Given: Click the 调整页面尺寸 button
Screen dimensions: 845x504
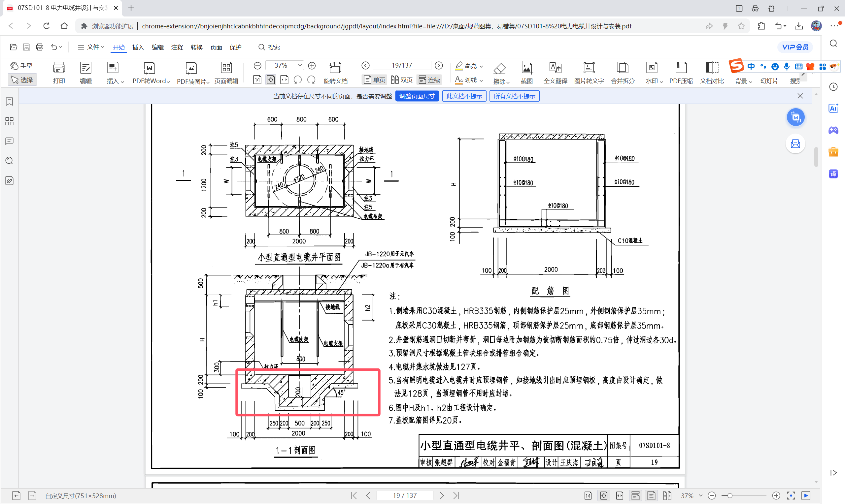Looking at the screenshot, I should pyautogui.click(x=417, y=96).
